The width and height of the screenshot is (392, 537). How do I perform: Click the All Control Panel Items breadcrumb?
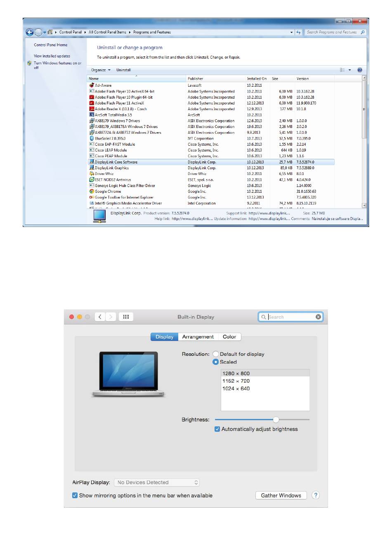click(x=107, y=32)
